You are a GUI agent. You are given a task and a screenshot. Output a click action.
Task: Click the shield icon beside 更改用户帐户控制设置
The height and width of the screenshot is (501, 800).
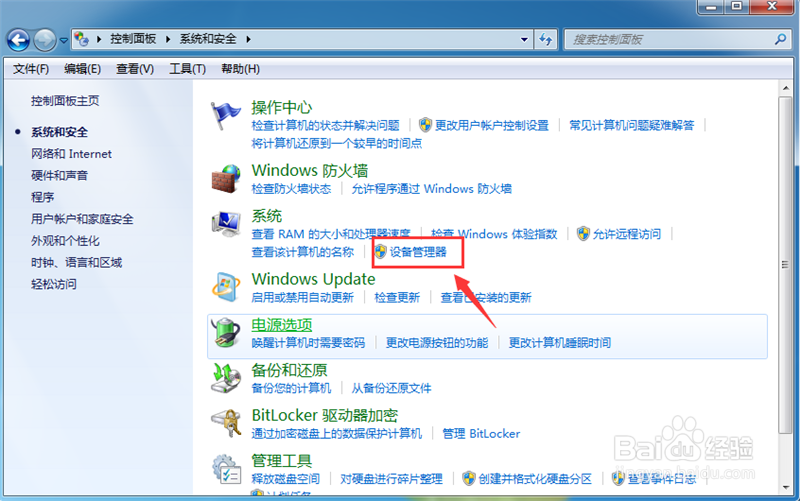(425, 125)
